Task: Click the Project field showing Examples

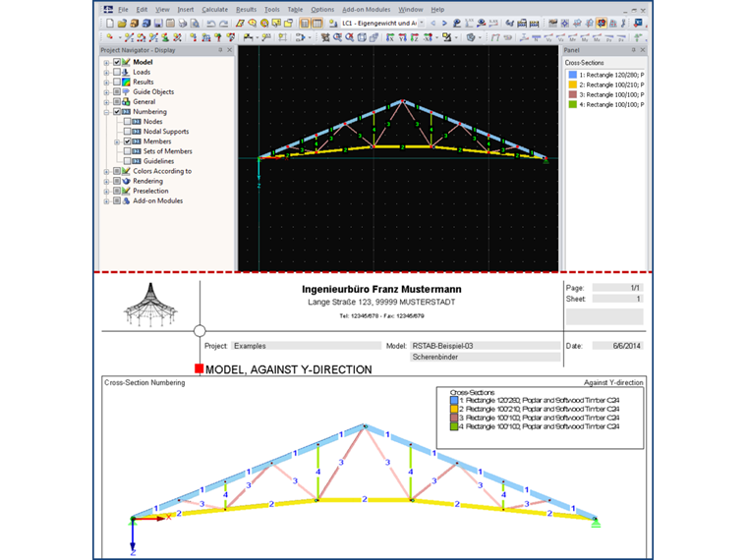Action: 307,346
